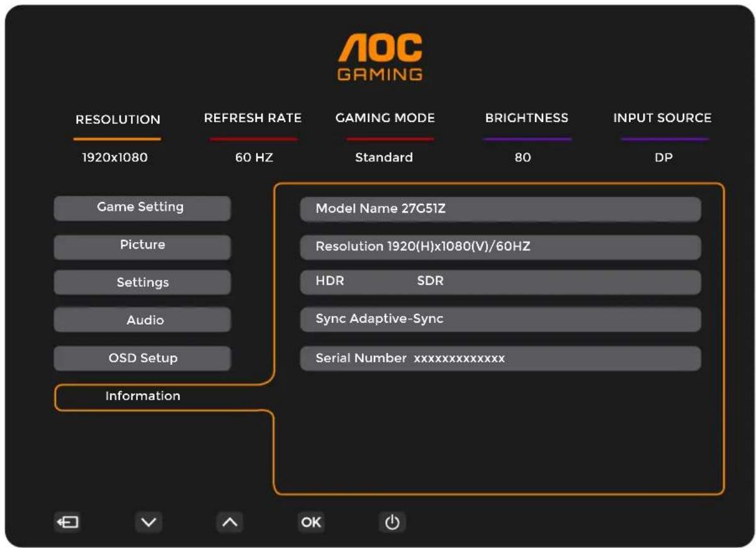Click the Model Name 27G51Z row
Screen dimensions: 756x548
click(500, 209)
